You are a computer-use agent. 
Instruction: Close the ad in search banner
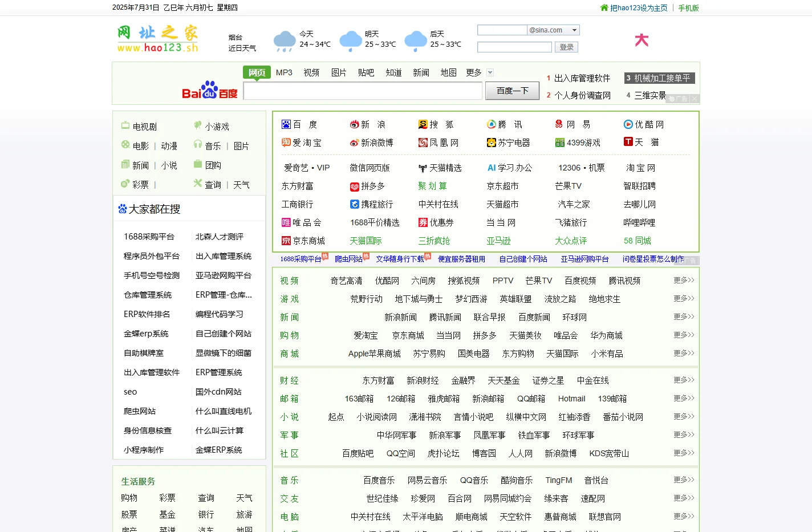pyautogui.click(x=694, y=99)
